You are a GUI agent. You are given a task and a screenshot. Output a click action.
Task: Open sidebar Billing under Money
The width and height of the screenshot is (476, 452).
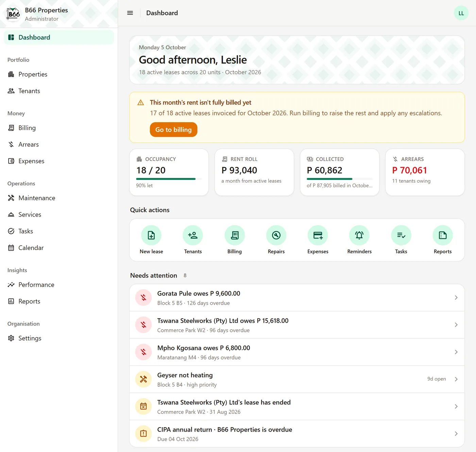[59, 128]
